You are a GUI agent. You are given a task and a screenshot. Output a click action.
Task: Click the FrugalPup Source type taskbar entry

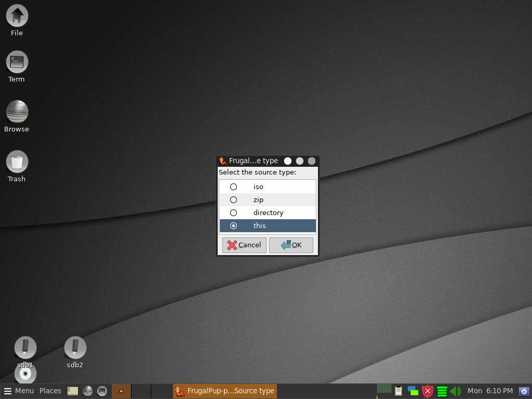(224, 391)
